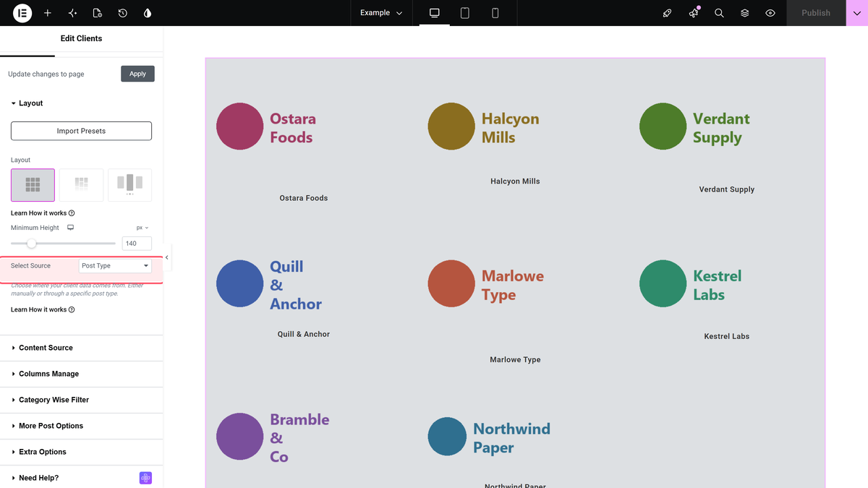The image size is (868, 488).
Task: Click the Import Presets button
Action: click(81, 131)
